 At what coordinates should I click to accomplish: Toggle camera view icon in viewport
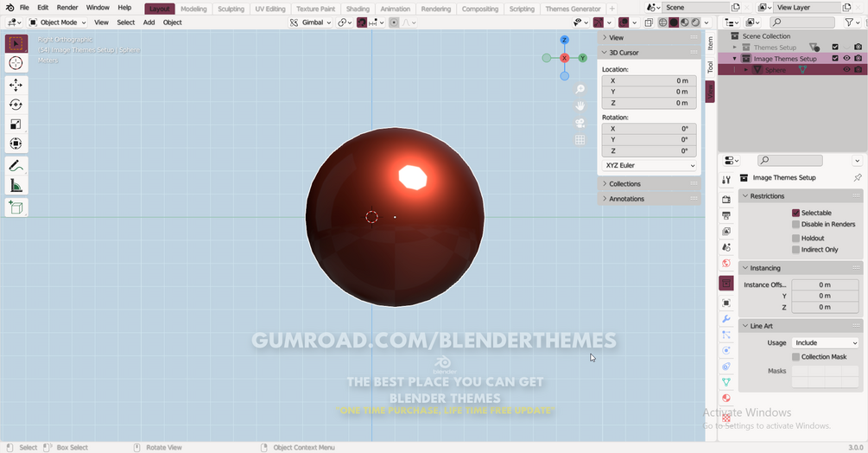point(580,123)
